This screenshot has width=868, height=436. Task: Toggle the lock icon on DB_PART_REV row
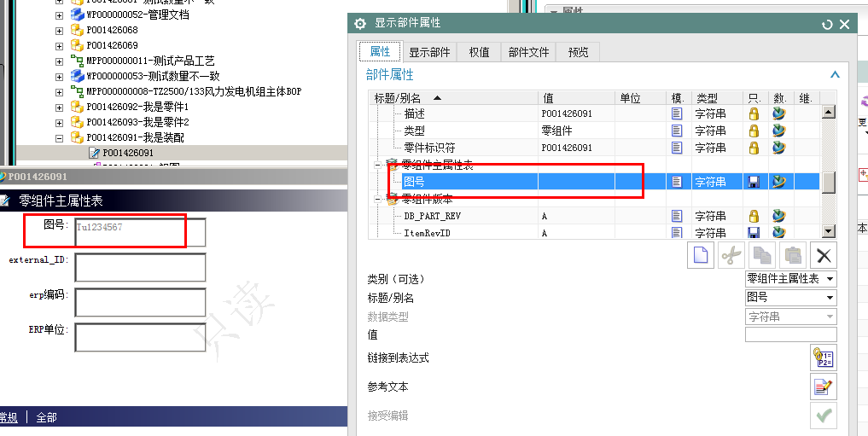click(x=754, y=216)
